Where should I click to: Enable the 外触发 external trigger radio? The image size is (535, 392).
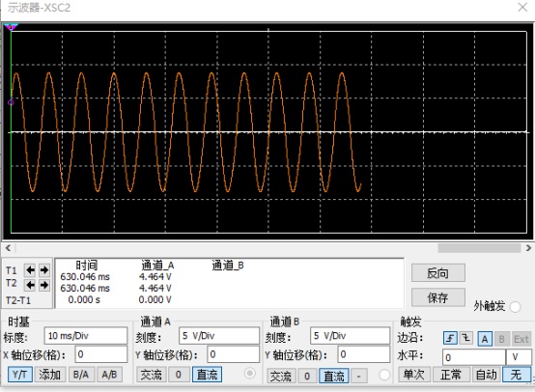(515, 307)
